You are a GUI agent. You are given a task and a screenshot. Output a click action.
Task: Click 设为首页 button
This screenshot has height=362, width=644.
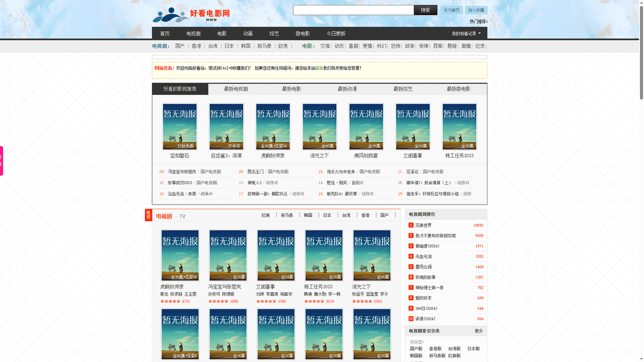tap(452, 10)
